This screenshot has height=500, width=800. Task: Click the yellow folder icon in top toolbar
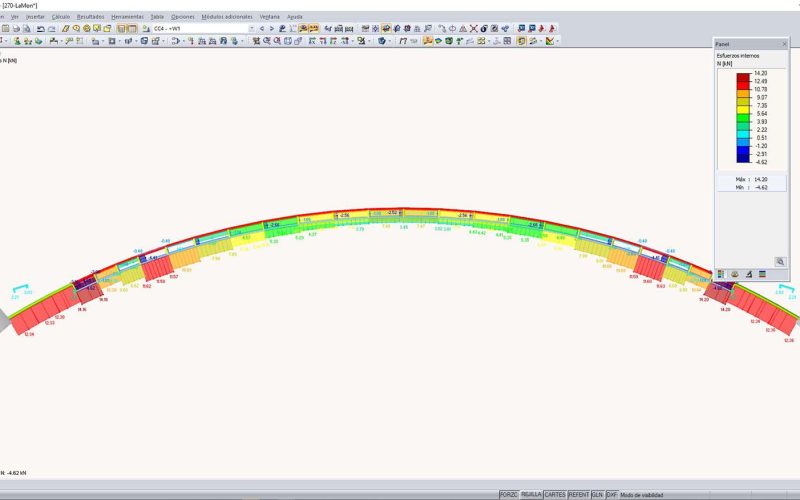(x=107, y=29)
